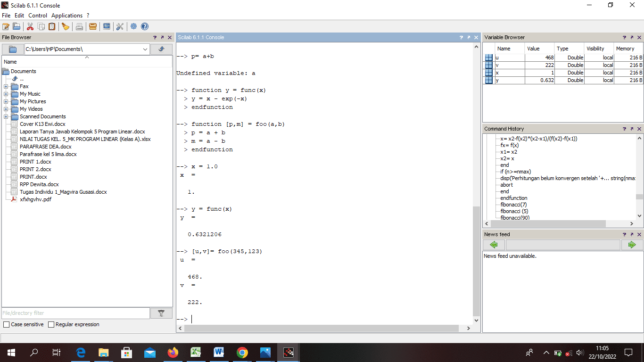Image resolution: width=644 pixels, height=362 pixels.
Task: Select the Documents root folder
Action: 23,71
